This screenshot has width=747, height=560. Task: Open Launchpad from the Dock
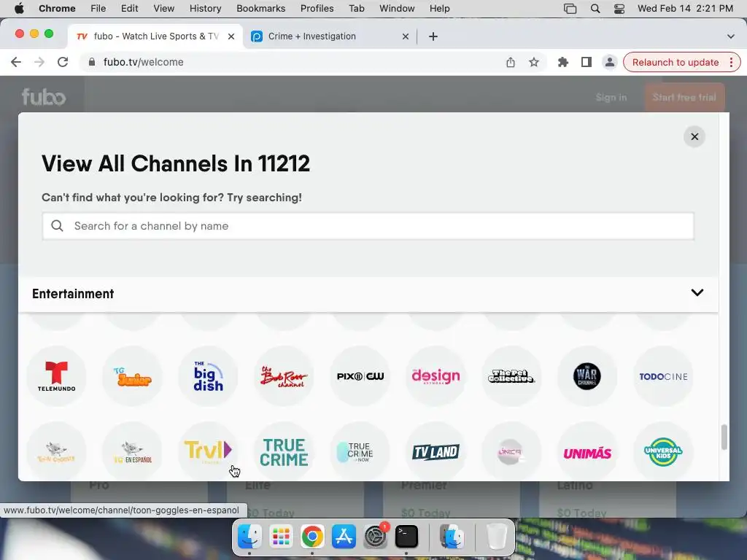281,537
